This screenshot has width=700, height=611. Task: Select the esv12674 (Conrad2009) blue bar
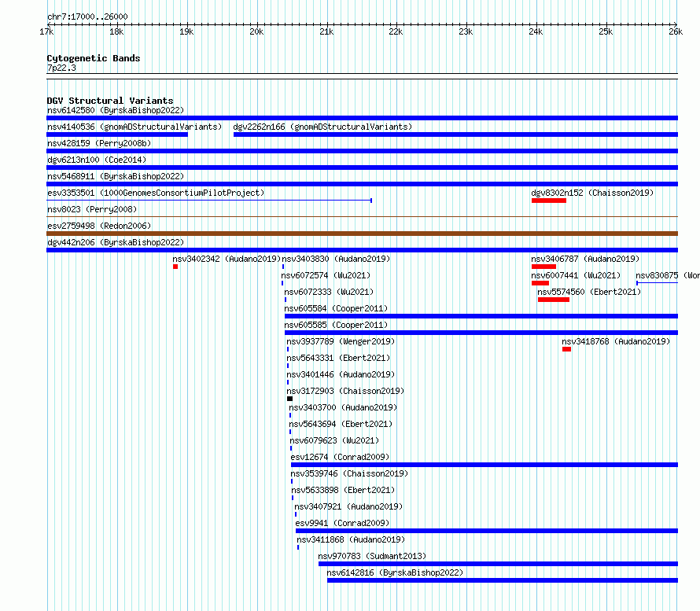pos(484,465)
